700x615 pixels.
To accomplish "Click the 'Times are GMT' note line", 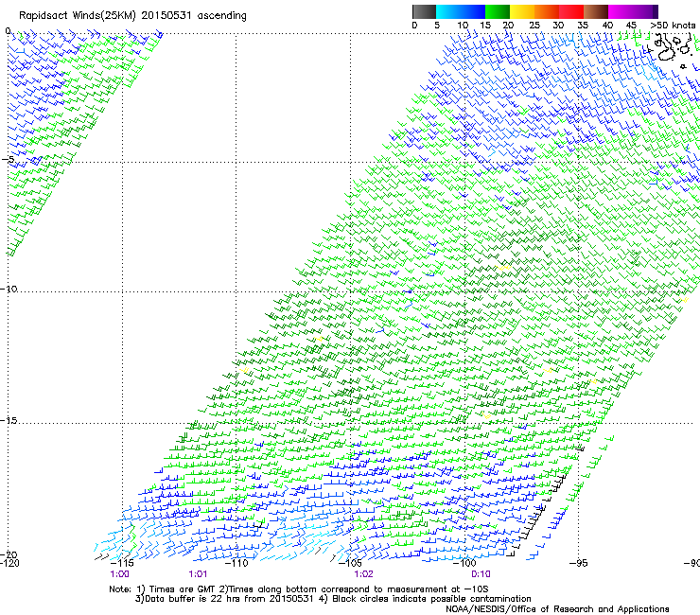I will coord(299,589).
